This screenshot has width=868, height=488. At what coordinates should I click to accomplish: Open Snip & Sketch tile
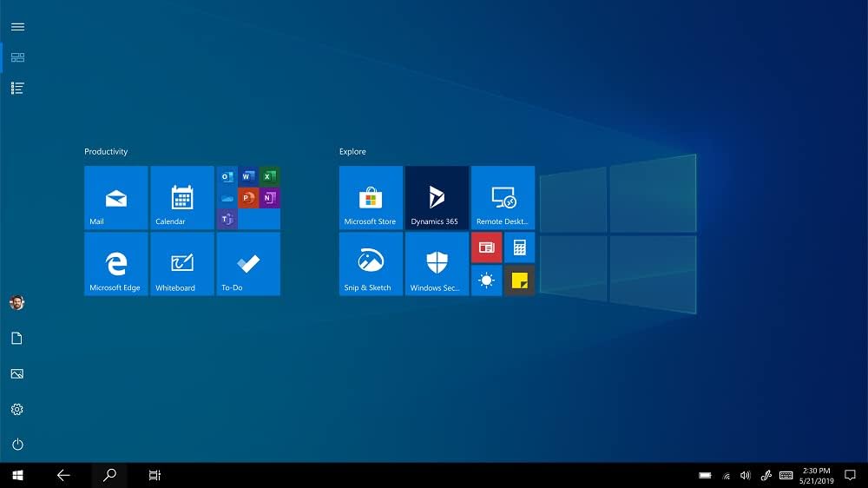(x=371, y=264)
